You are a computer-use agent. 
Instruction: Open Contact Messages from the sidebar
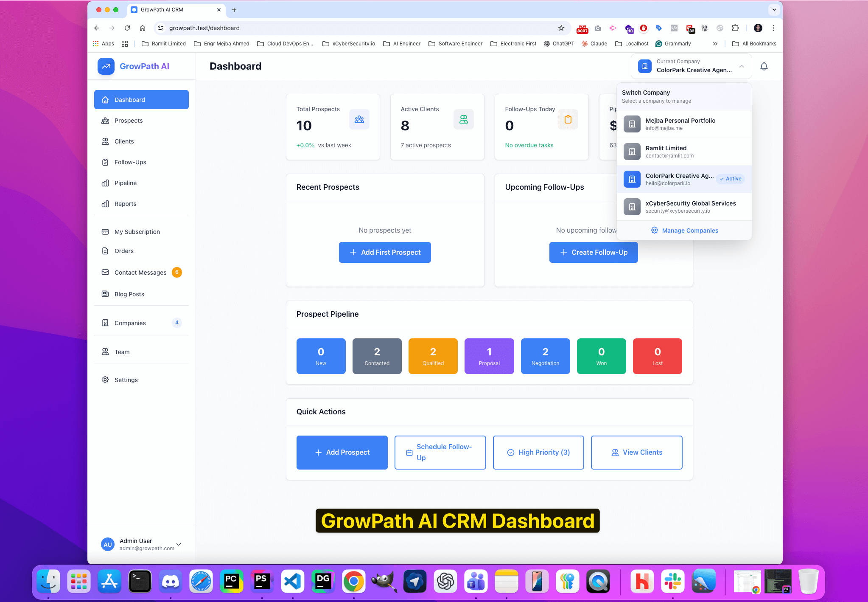click(140, 272)
